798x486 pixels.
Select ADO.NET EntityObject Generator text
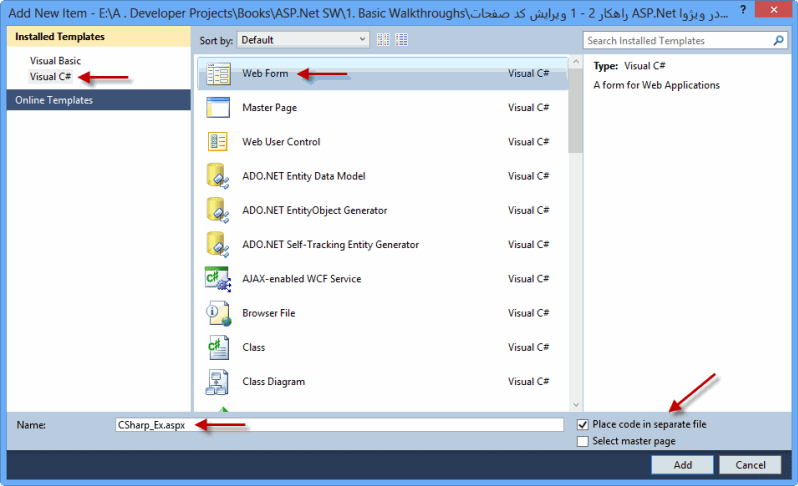coord(315,211)
